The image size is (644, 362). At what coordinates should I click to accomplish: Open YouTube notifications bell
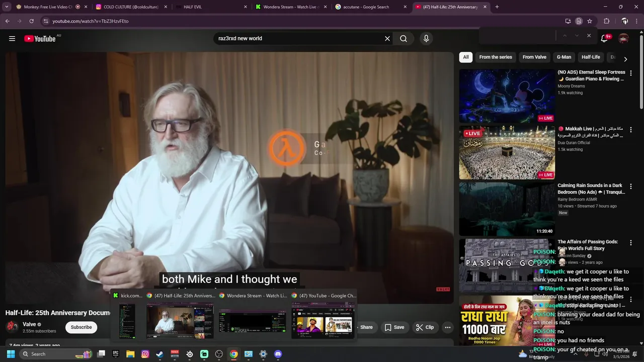coord(605,39)
